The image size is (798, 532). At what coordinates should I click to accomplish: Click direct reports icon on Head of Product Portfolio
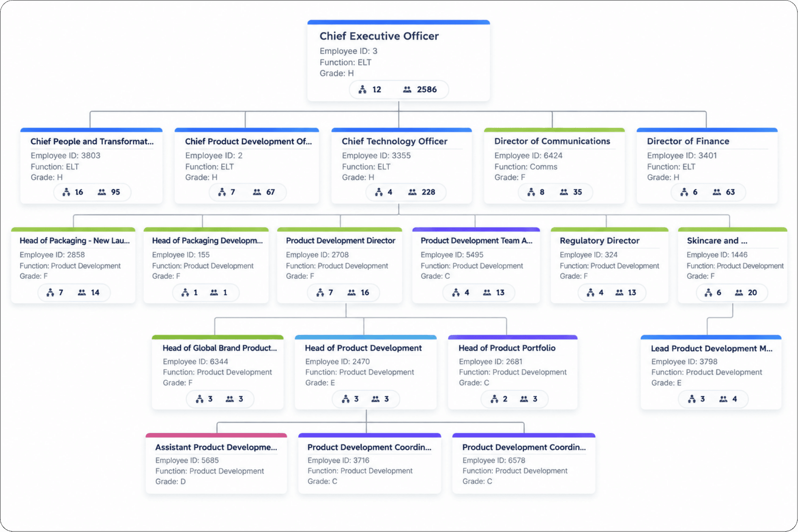(x=494, y=399)
